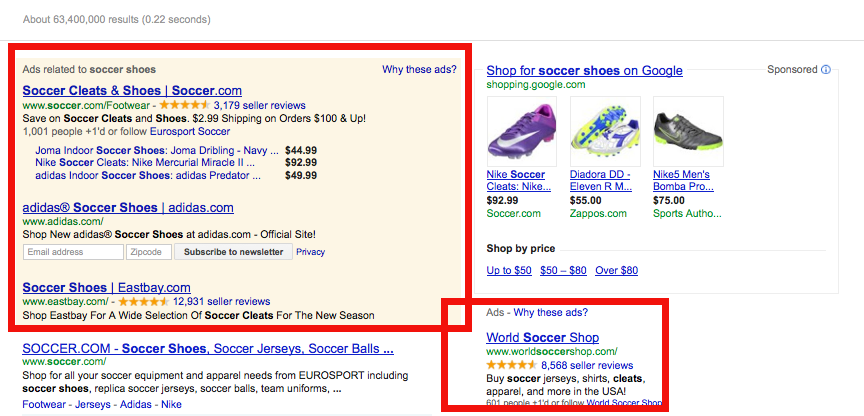Open Soccer Shoes | Eastbay.com ad
This screenshot has height=416, width=864.
coord(106,288)
